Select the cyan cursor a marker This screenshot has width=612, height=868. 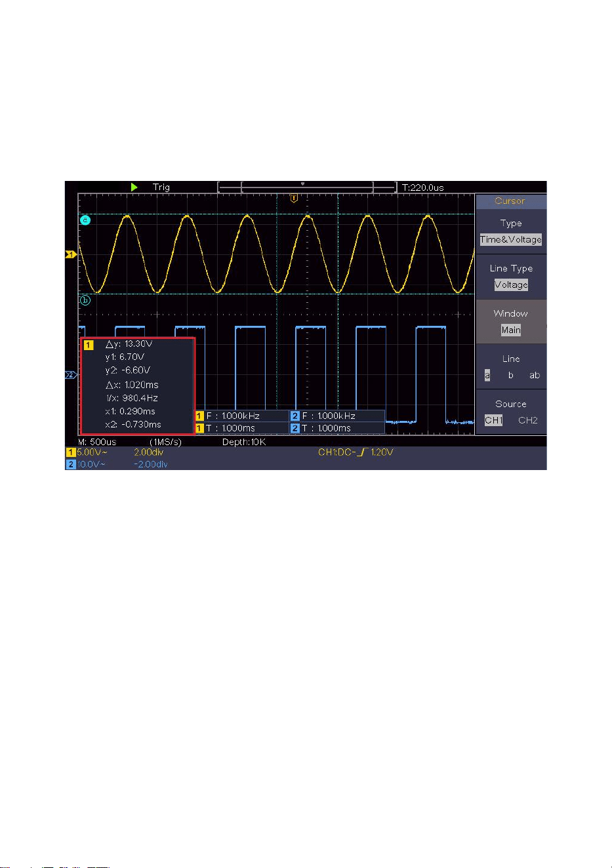[85, 220]
